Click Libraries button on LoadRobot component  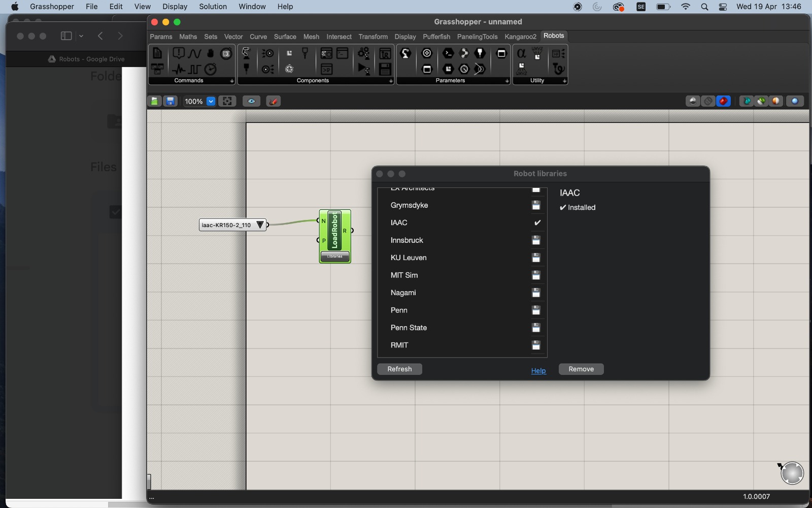point(335,256)
